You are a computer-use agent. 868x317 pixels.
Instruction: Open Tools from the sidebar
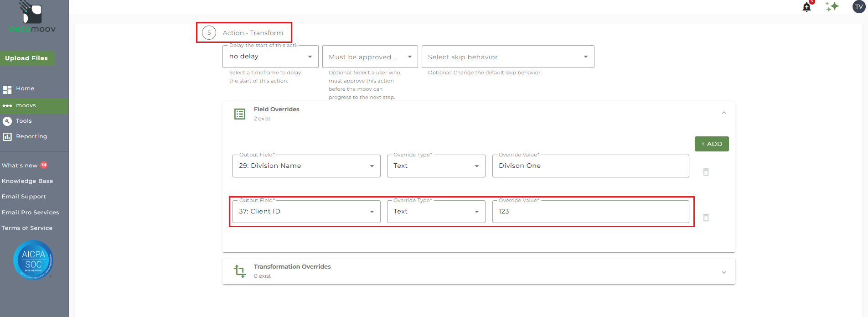(24, 121)
